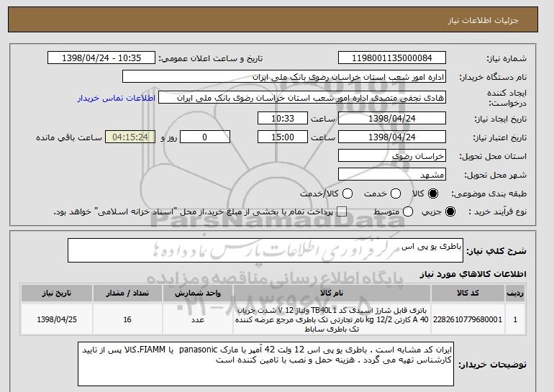Select product code 2282610779680001 cell
Viewport: 554px width, 392px height.
[468, 319]
